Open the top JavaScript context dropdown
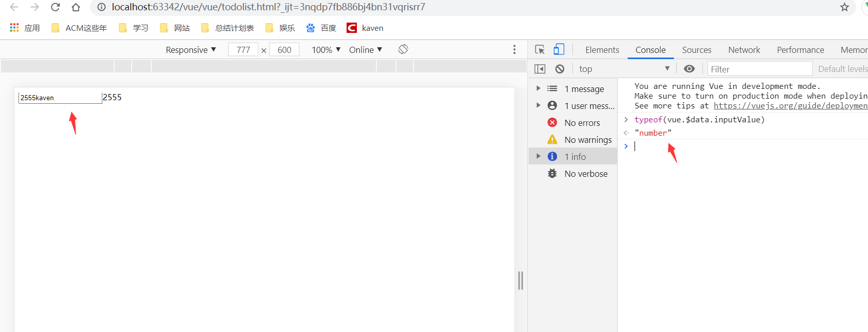This screenshot has height=332, width=868. [x=624, y=69]
